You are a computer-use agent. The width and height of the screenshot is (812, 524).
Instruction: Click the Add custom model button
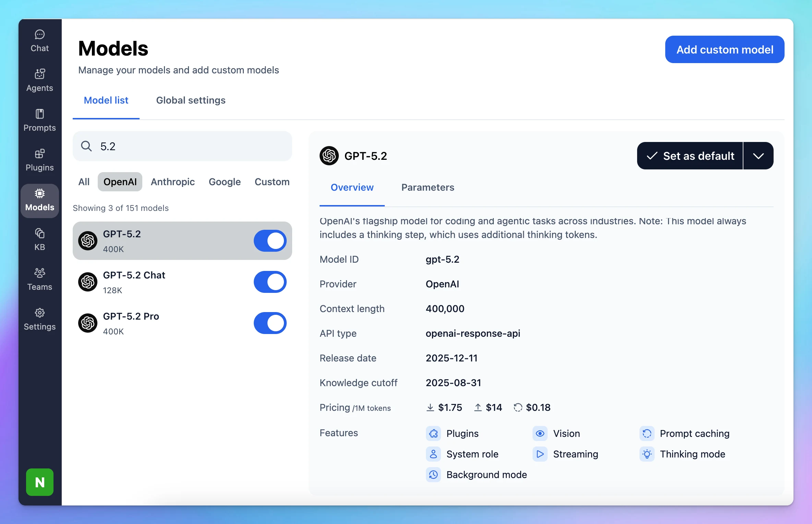pos(725,49)
